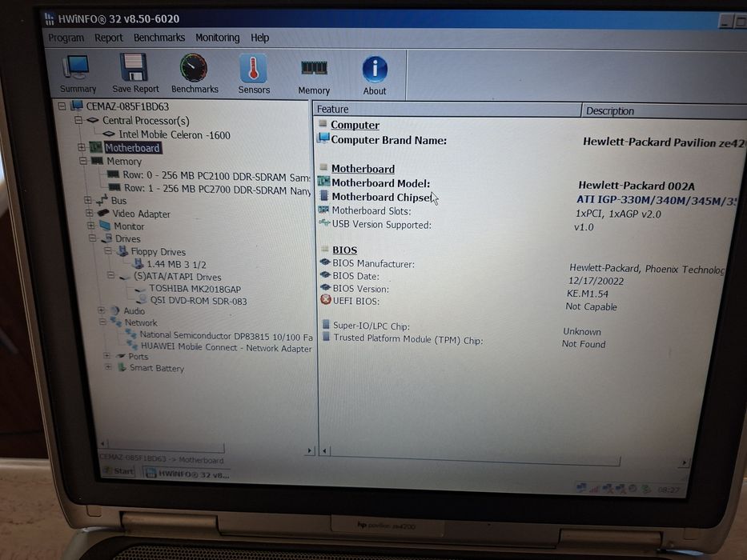The width and height of the screenshot is (747, 560).
Task: Click details pane scrollbar right arrow
Action: tap(684, 462)
